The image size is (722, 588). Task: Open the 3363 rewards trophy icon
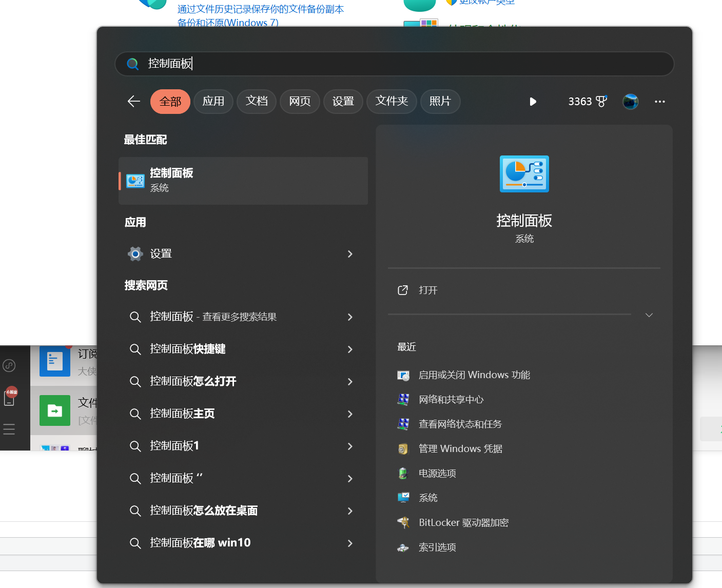point(601,102)
